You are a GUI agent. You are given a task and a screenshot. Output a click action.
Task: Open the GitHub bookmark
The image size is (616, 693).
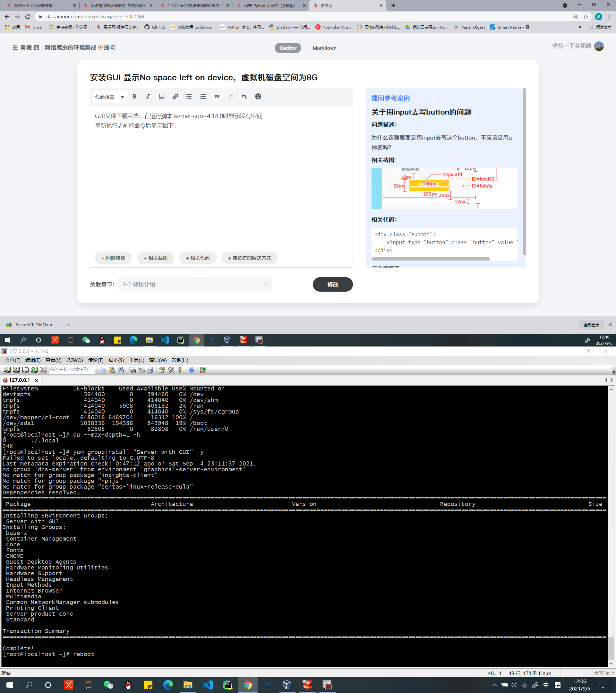155,27
